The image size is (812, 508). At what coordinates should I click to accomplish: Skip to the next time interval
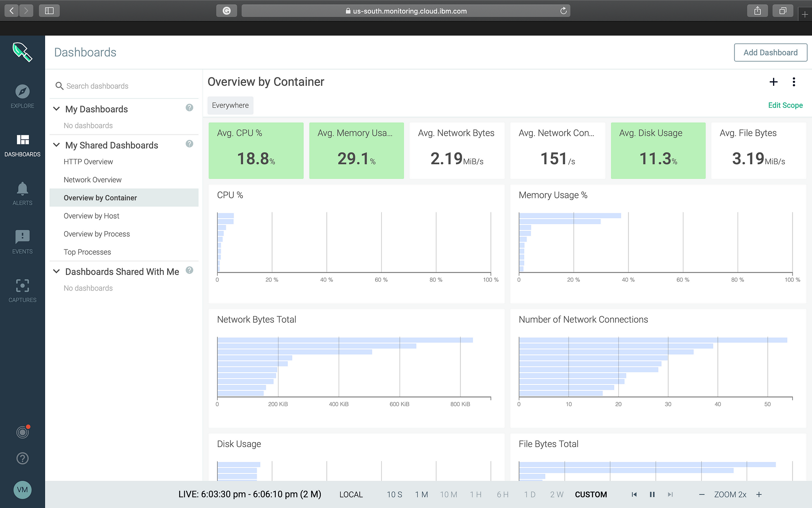[x=670, y=495]
